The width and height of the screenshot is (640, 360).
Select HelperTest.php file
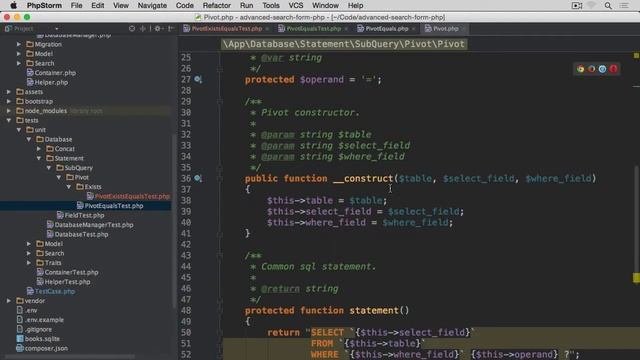pos(67,282)
